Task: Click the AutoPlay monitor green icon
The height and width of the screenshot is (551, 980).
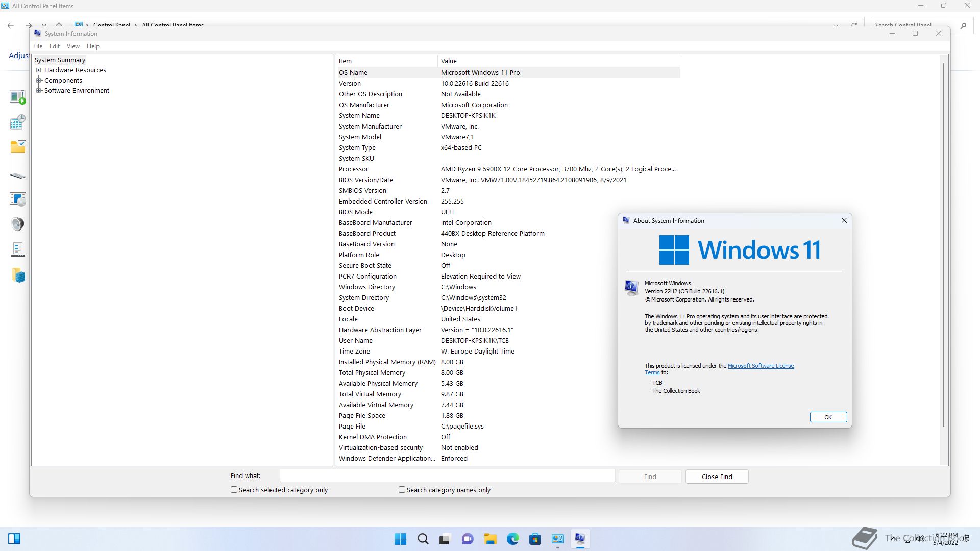Action: [x=18, y=96]
